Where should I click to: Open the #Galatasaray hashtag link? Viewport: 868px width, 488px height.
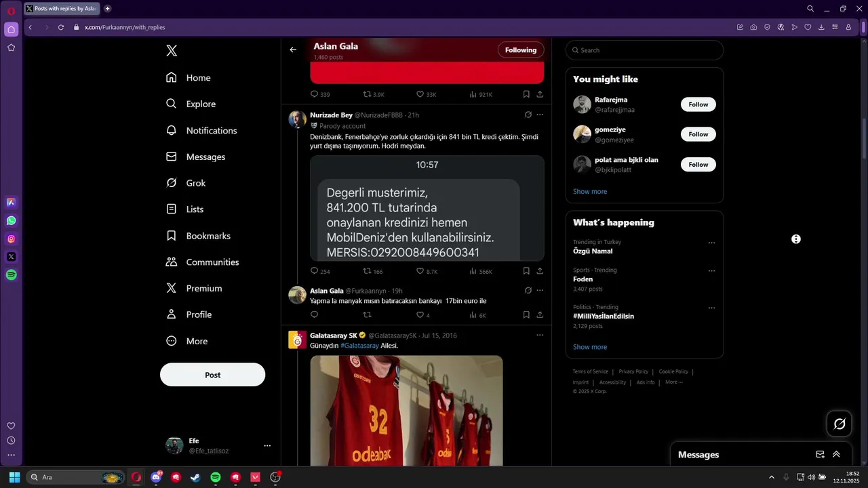(359, 346)
